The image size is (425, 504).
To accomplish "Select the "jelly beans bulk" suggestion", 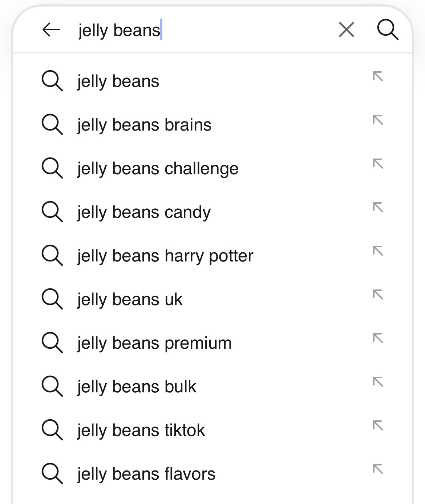I will click(x=137, y=387).
